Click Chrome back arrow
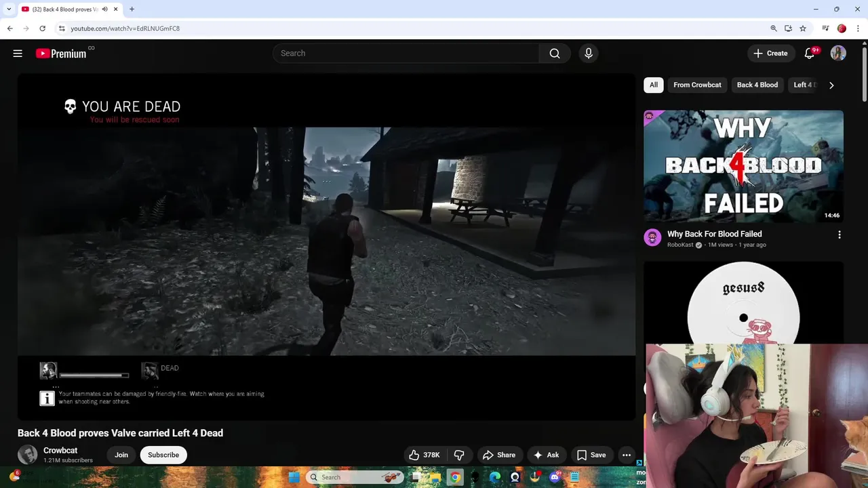This screenshot has height=488, width=868. (x=9, y=28)
